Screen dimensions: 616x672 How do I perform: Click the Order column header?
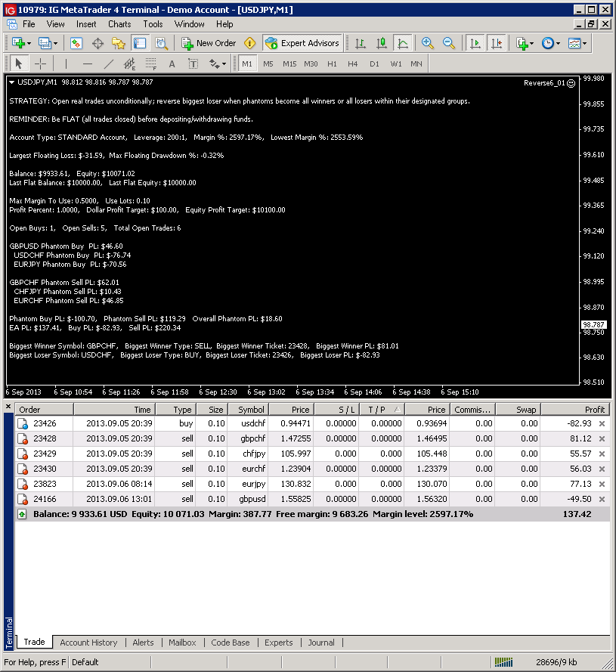(x=44, y=410)
